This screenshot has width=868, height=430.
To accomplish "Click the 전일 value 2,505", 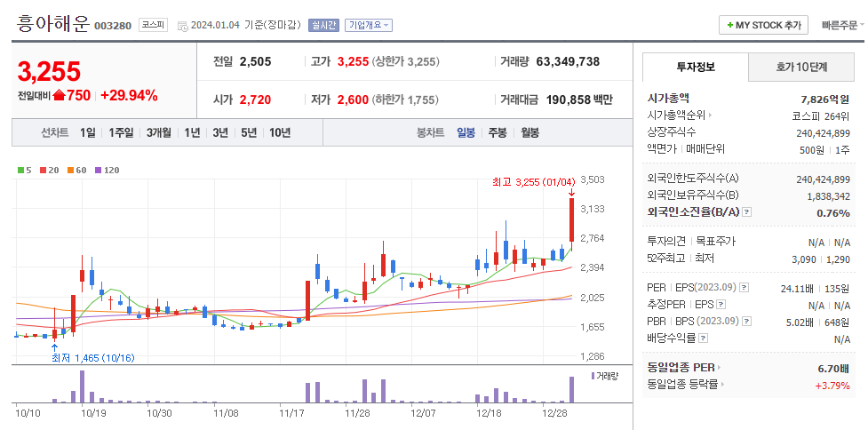I will coord(255,61).
